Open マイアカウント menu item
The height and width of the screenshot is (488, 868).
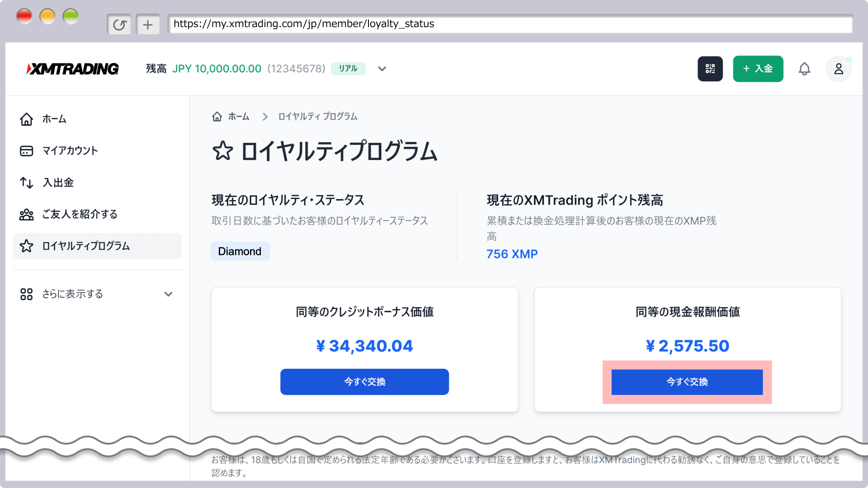pos(97,151)
